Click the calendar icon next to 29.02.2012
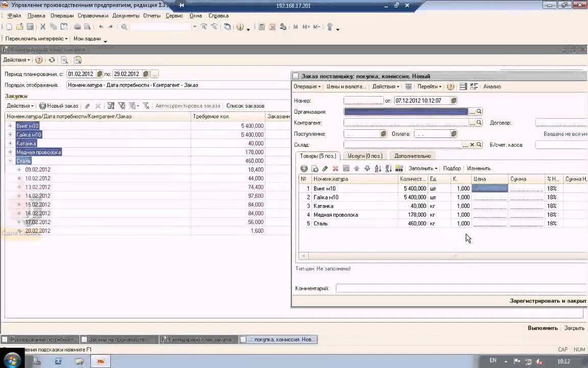This screenshot has height=368, width=588. (145, 74)
